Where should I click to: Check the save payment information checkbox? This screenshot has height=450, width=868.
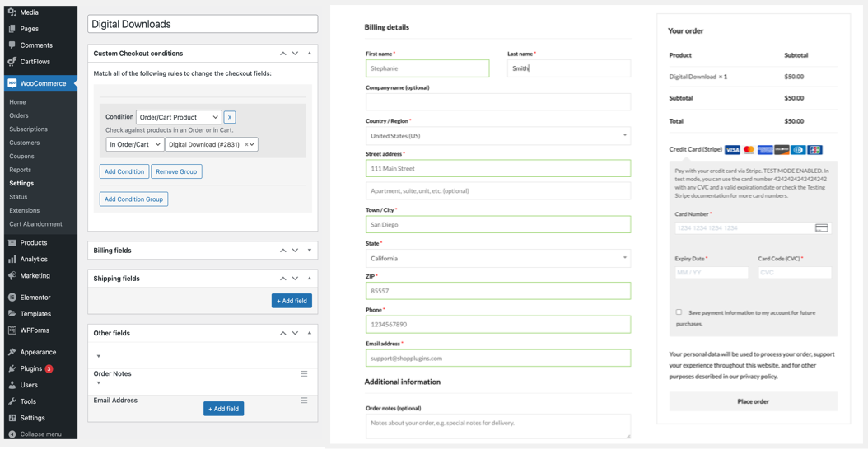coord(679,312)
